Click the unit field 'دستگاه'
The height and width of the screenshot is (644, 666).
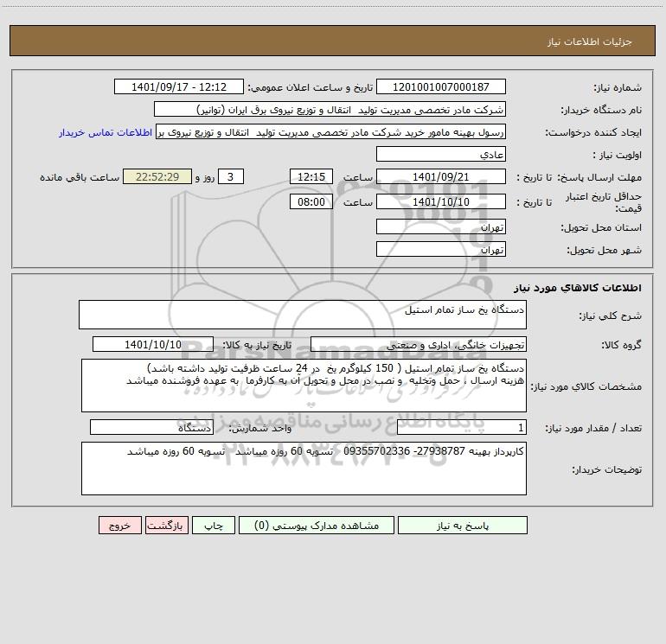[x=151, y=428]
